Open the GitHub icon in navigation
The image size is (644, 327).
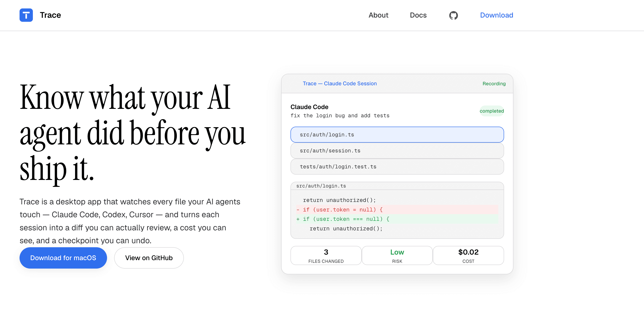pos(453,15)
